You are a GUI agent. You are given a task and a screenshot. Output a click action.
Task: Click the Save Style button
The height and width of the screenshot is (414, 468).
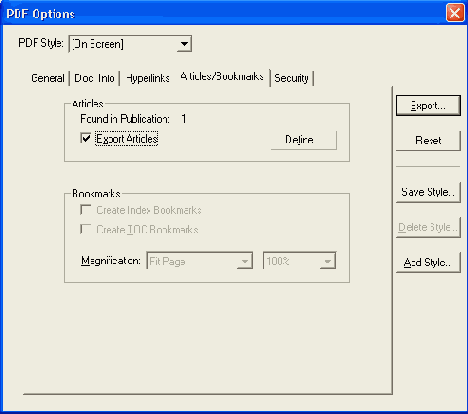[x=428, y=192]
